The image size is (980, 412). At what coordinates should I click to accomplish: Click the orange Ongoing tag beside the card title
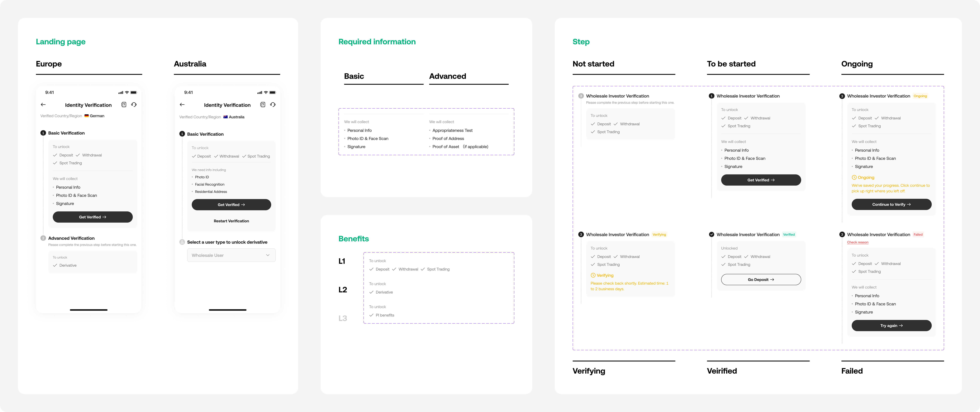(x=920, y=96)
